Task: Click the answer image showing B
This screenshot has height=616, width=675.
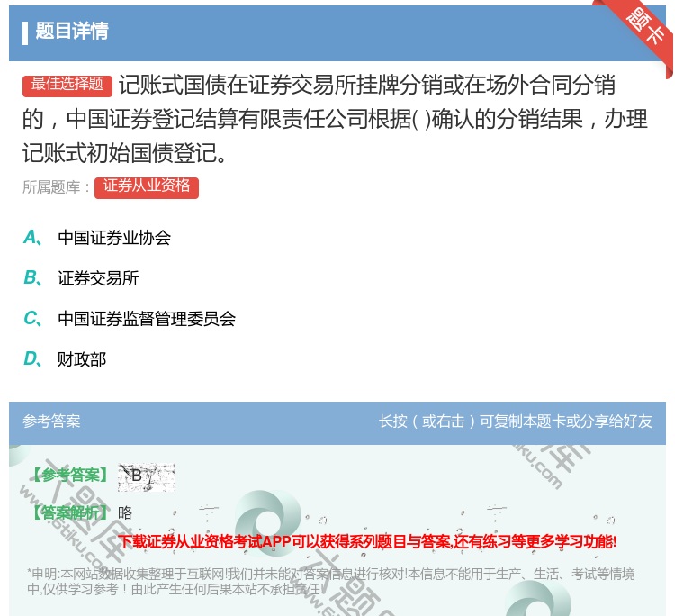Action: coord(147,477)
